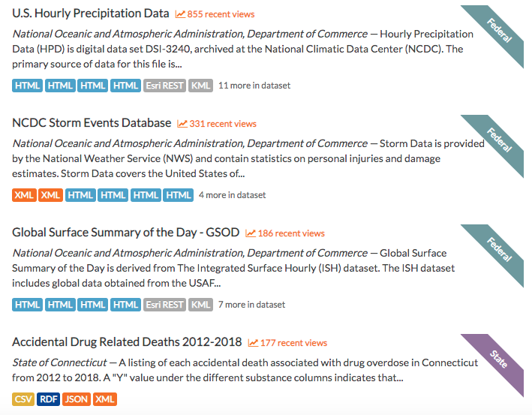532x415 pixels.
Task: Click the trend chart icon beside 186 recent views
Action: click(x=251, y=233)
